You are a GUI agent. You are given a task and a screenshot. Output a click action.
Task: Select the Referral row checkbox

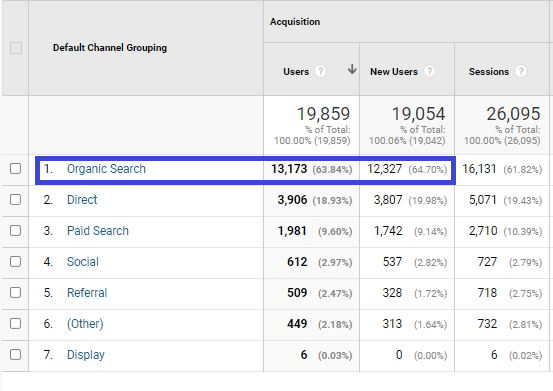[16, 292]
